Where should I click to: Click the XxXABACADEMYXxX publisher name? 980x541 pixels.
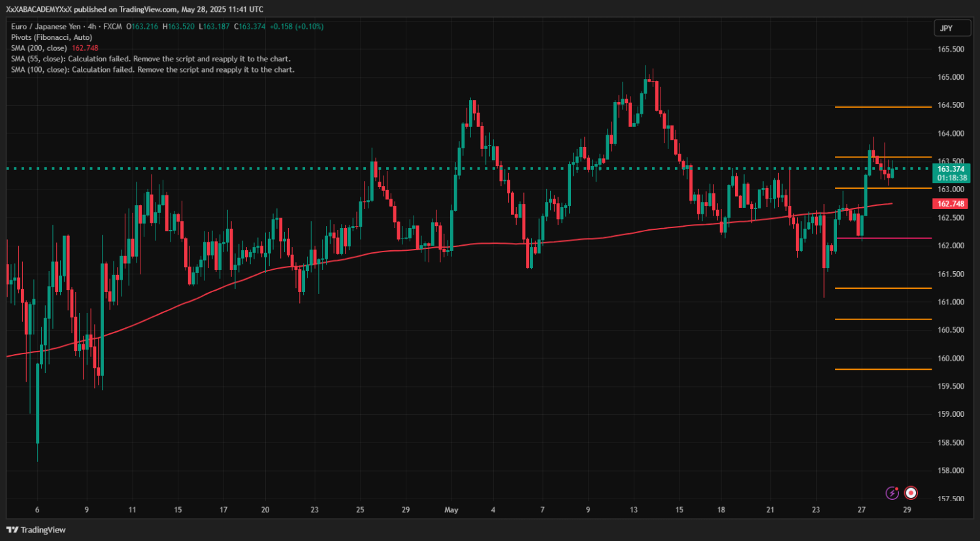click(39, 9)
